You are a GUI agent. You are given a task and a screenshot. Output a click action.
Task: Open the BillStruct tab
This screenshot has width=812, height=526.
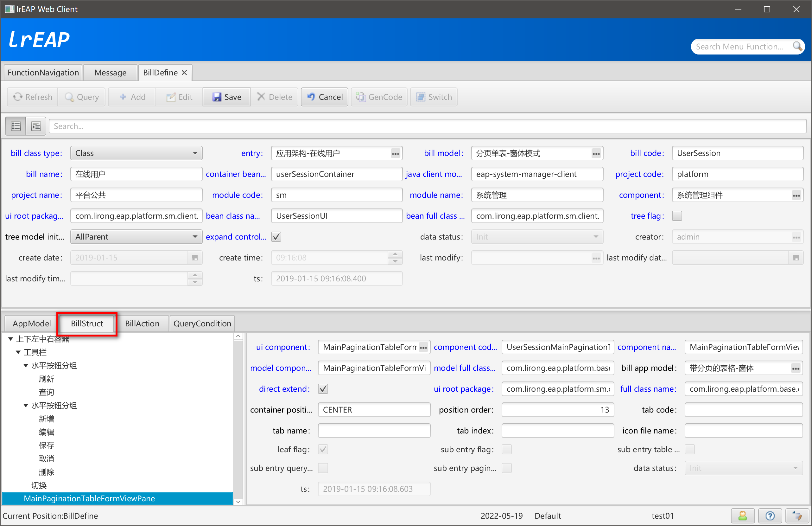87,324
